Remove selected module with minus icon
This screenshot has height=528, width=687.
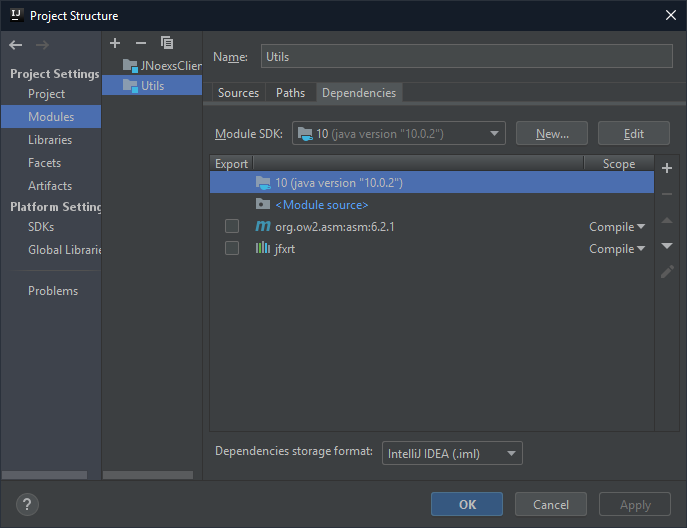click(x=141, y=43)
